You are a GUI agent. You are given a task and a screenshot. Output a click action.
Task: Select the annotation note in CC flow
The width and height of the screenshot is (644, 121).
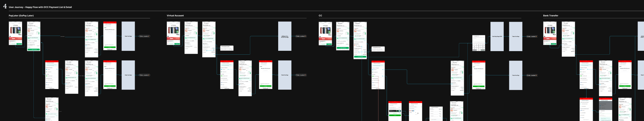[x=378, y=49]
